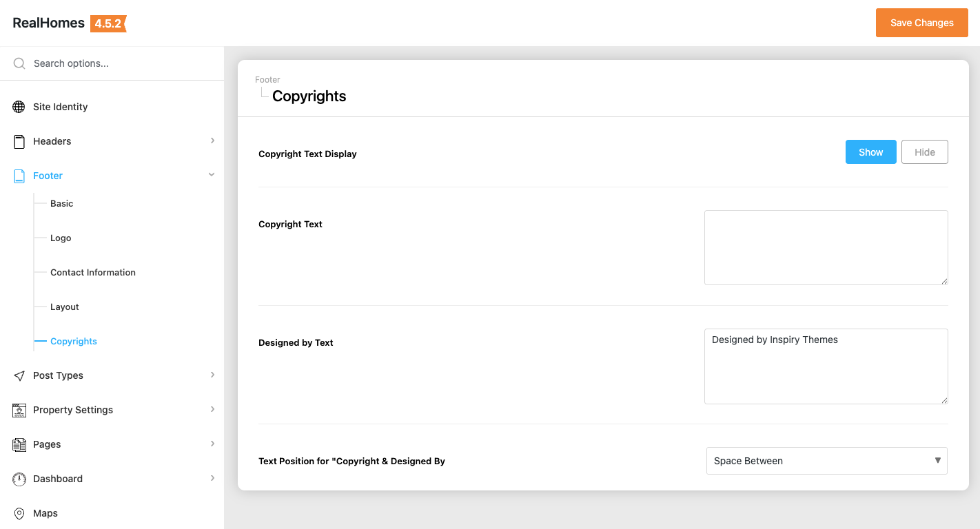Click the Footer page icon in sidebar

(19, 176)
